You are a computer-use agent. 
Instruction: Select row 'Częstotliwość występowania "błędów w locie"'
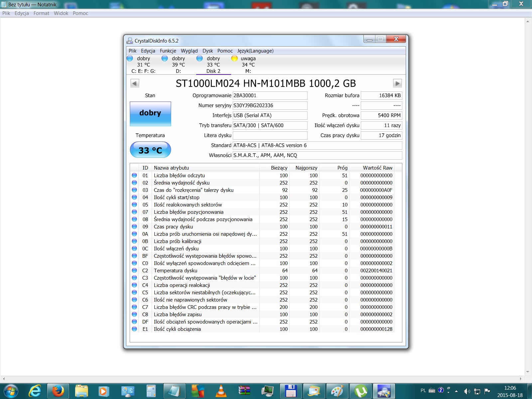pos(262,278)
